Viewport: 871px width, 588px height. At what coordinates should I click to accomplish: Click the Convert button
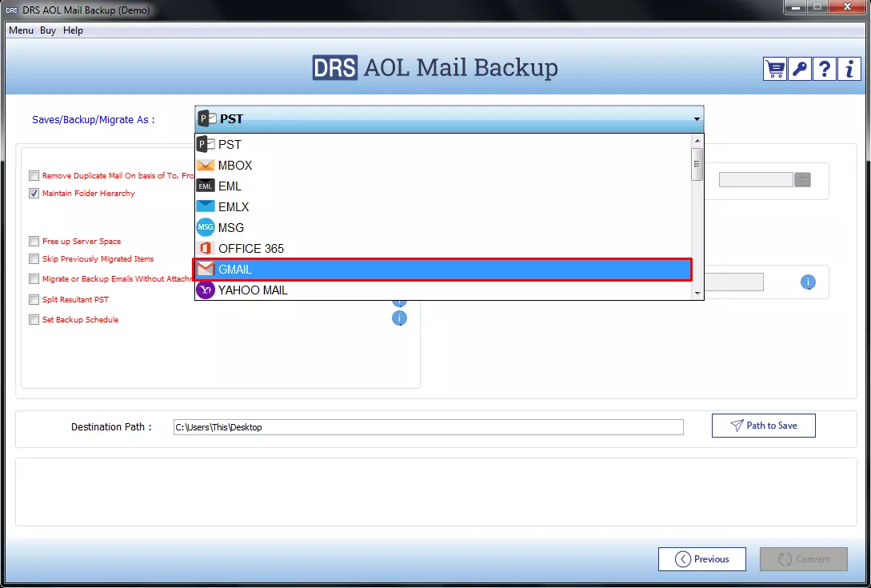coord(803,559)
